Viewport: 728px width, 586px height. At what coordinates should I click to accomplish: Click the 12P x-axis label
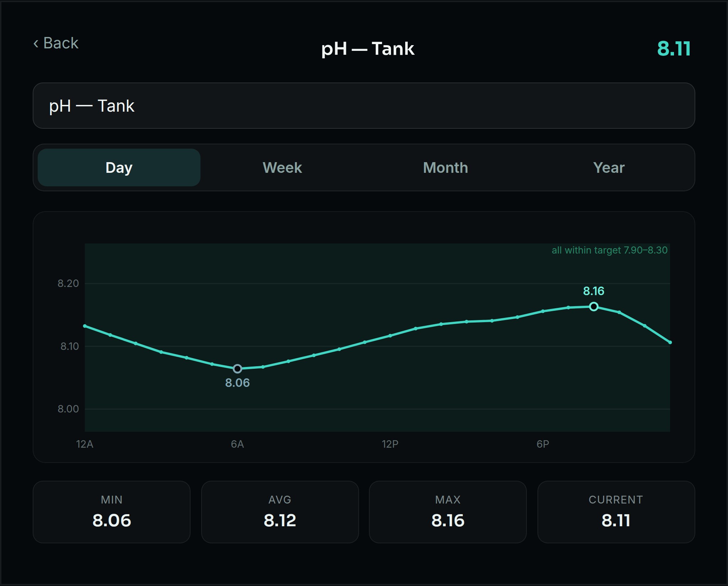[x=390, y=444]
